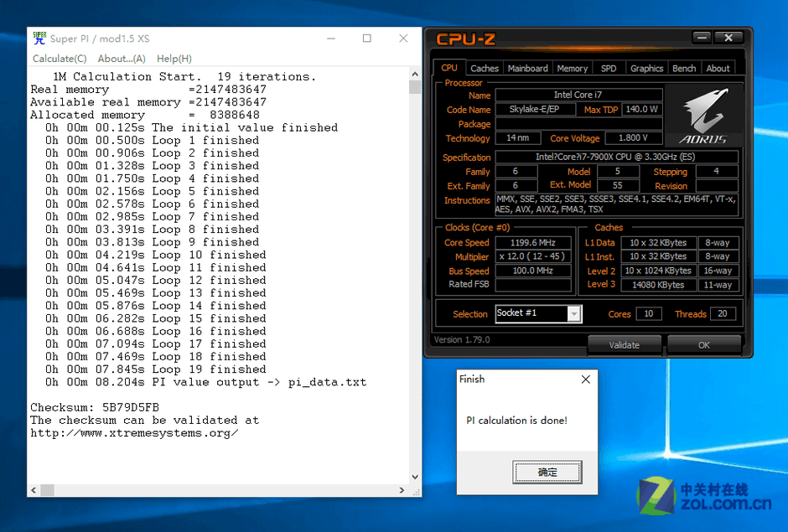Confirm the Finish dialog with 确定 button
Screen dimensions: 788x532
[547, 473]
